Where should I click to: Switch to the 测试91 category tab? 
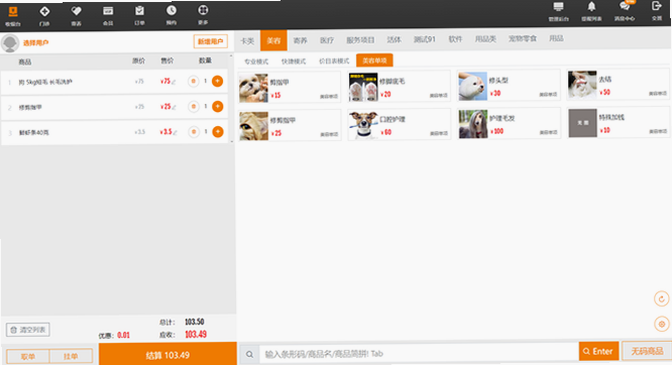tap(424, 39)
